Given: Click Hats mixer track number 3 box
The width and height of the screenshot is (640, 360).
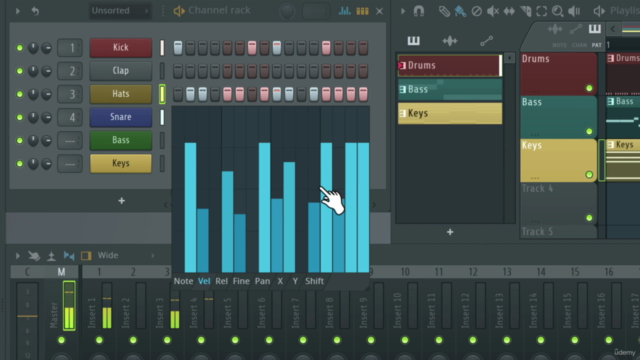Looking at the screenshot, I should [70, 94].
